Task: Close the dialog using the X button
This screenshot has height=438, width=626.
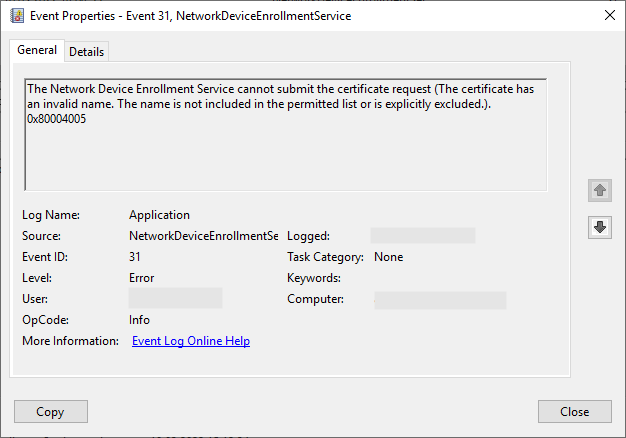Action: [609, 16]
